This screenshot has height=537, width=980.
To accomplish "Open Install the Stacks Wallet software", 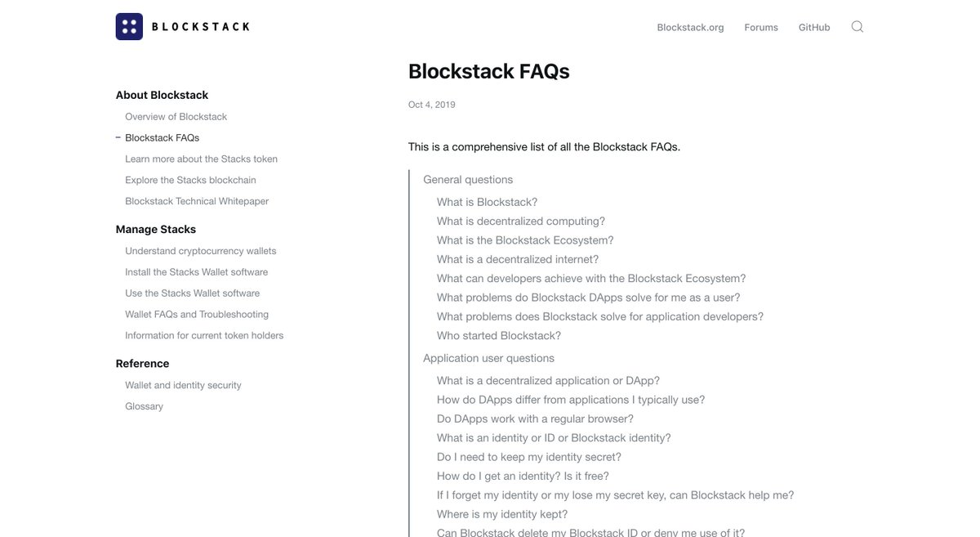I will [196, 272].
